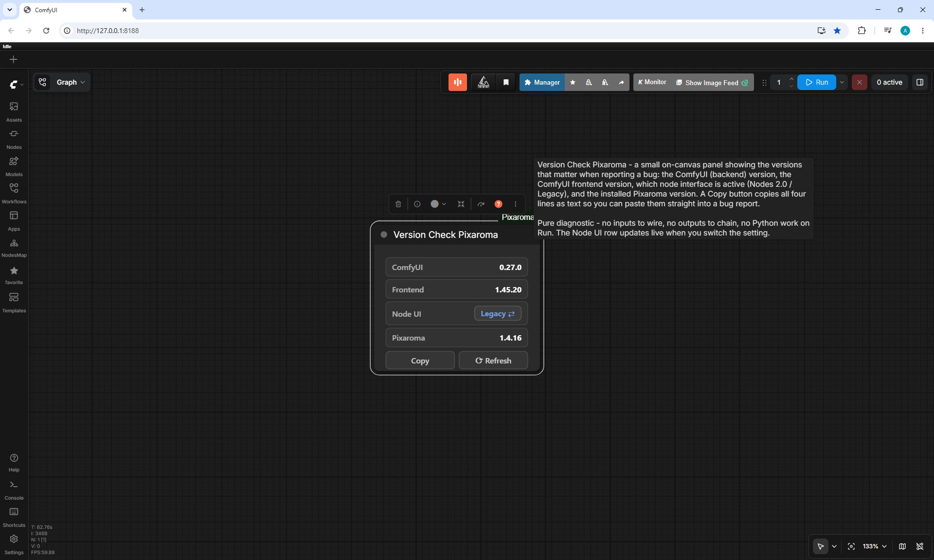
Task: Toggle the right side panel layout icon
Action: (919, 82)
